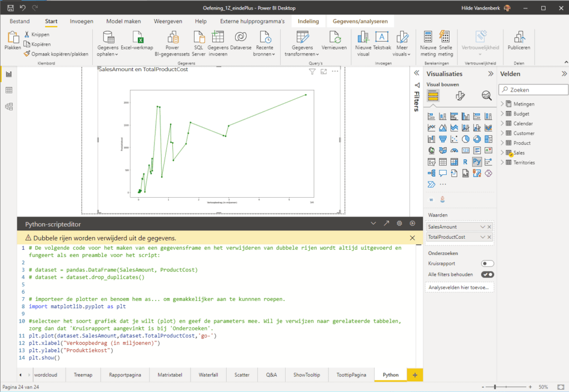This screenshot has height=392, width=569.
Task: Open the Report view icon in left sidebar
Action: pos(9,74)
